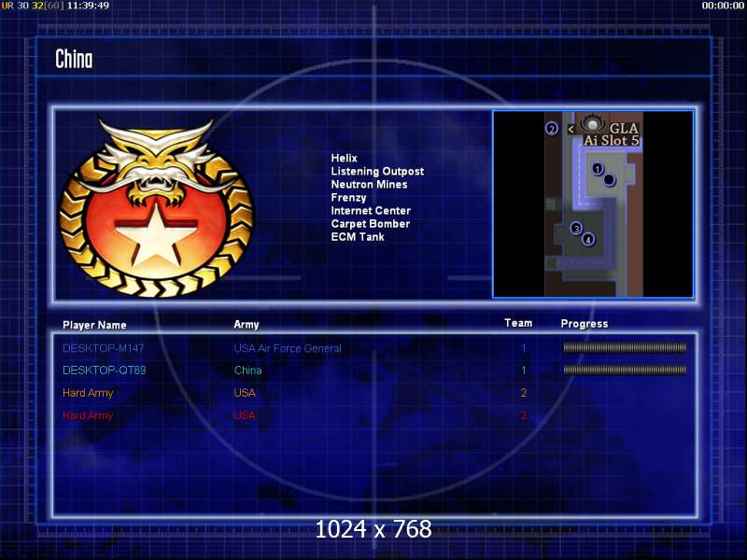747x560 pixels.
Task: Click the Internet Center entry
Action: 371,211
